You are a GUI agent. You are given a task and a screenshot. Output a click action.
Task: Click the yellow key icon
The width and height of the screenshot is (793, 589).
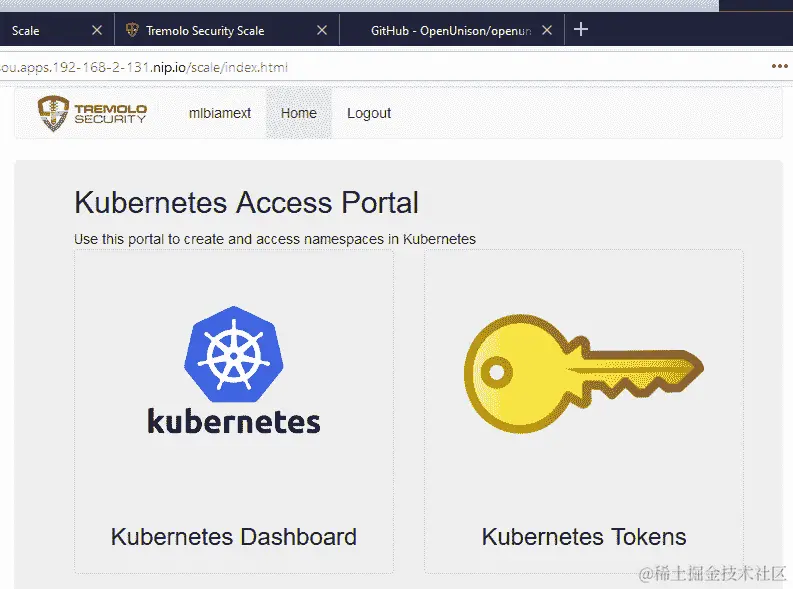pos(584,373)
